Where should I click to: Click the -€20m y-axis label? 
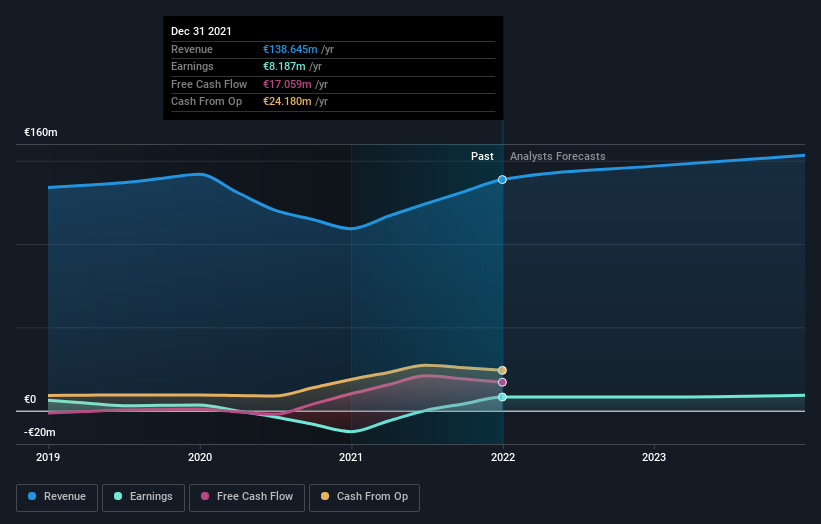tap(40, 432)
